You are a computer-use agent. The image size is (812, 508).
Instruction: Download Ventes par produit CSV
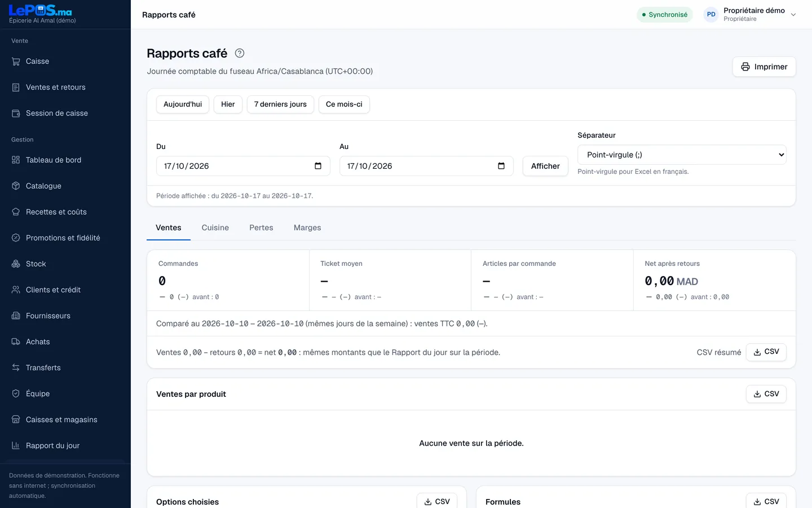tap(766, 394)
